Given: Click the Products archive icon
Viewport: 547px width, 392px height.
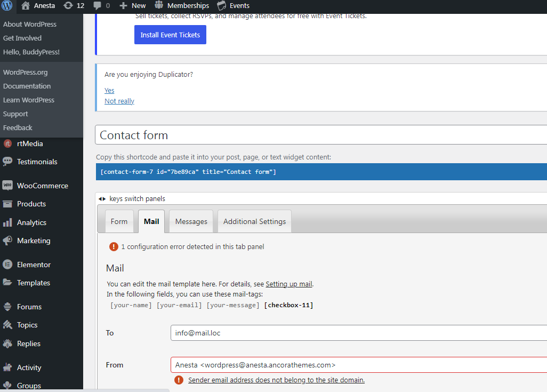Looking at the screenshot, I should click(7, 204).
